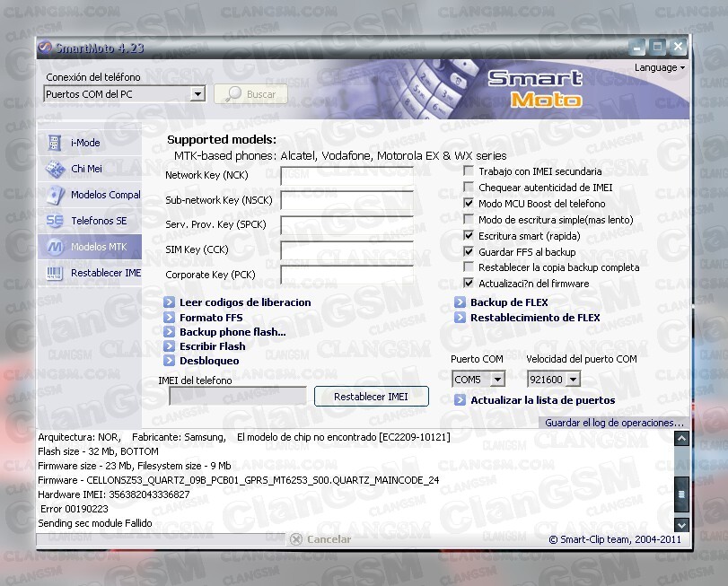The width and height of the screenshot is (728, 586).
Task: Click the arrow icon beside Restablecimiento de FLEX
Action: pyautogui.click(x=460, y=318)
